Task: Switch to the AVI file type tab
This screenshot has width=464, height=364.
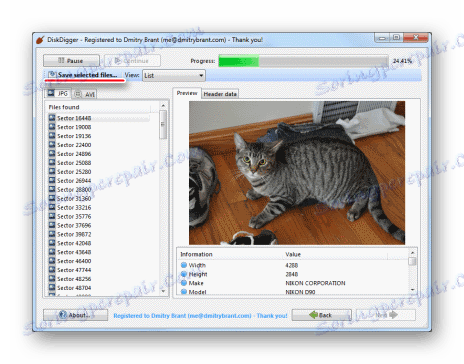Action: (85, 94)
